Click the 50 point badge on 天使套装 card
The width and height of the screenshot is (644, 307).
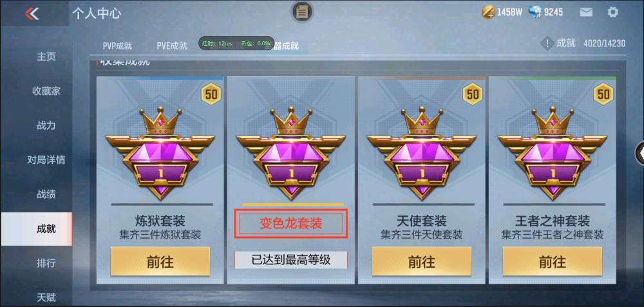[x=473, y=94]
